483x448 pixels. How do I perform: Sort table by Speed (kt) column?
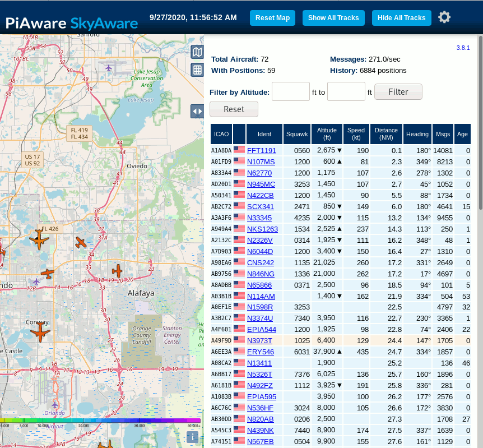coord(356,134)
